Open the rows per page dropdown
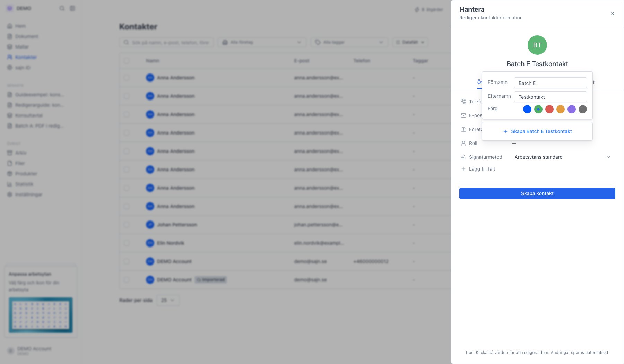The height and width of the screenshot is (364, 624). pyautogui.click(x=168, y=300)
